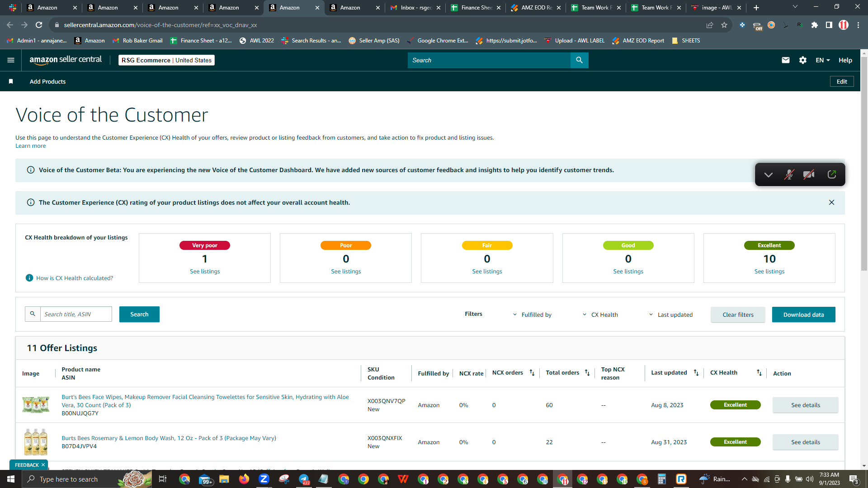Screen dimensions: 868x488
Task: Click the Body Wash product thumbnail
Action: point(36,442)
